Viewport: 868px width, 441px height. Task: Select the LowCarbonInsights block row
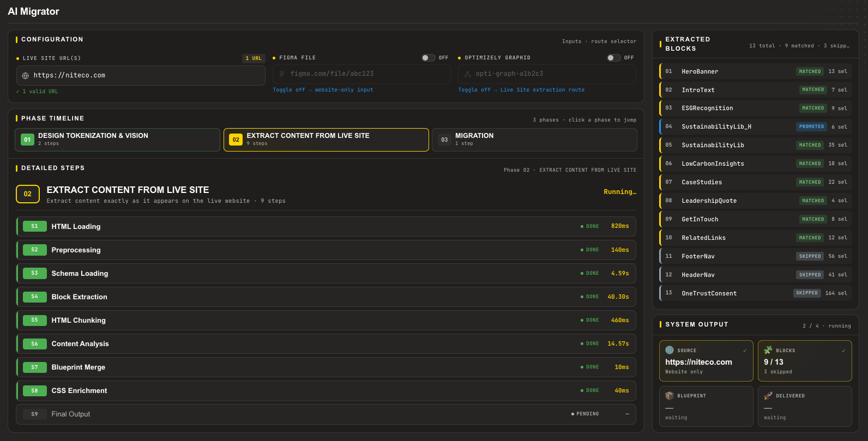pos(756,164)
